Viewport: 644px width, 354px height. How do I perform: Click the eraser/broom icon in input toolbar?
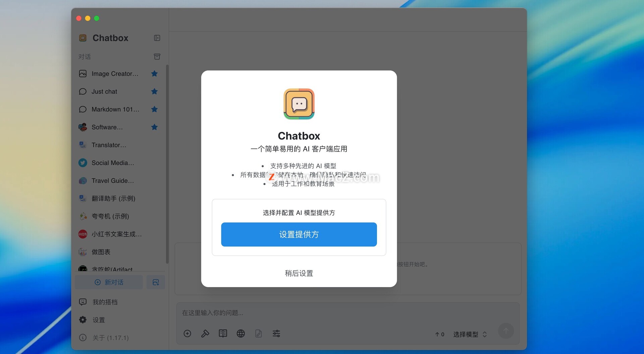(205, 334)
